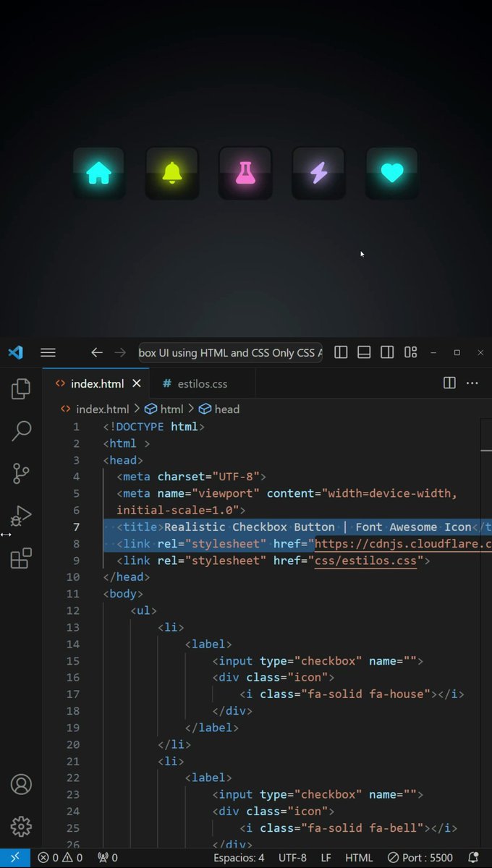492x868 pixels.
Task: Open errors and warnings in the status bar
Action: tap(60, 858)
